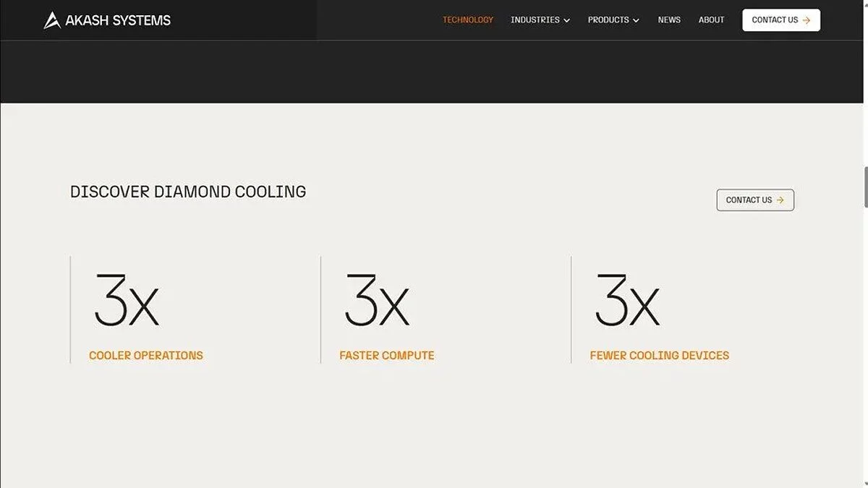868x488 pixels.
Task: Go to the About page
Action: [711, 20]
